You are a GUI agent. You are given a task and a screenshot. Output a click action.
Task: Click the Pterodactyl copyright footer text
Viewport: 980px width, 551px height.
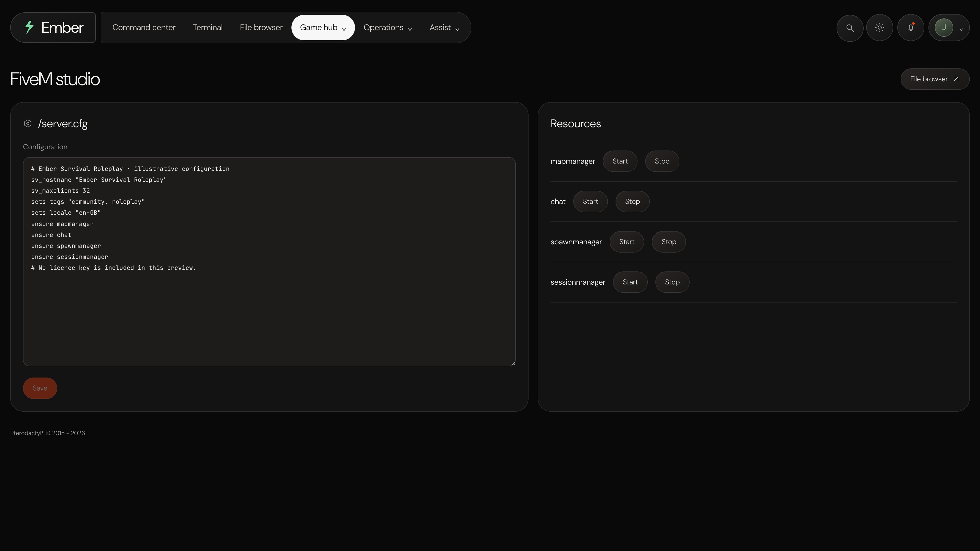47,433
